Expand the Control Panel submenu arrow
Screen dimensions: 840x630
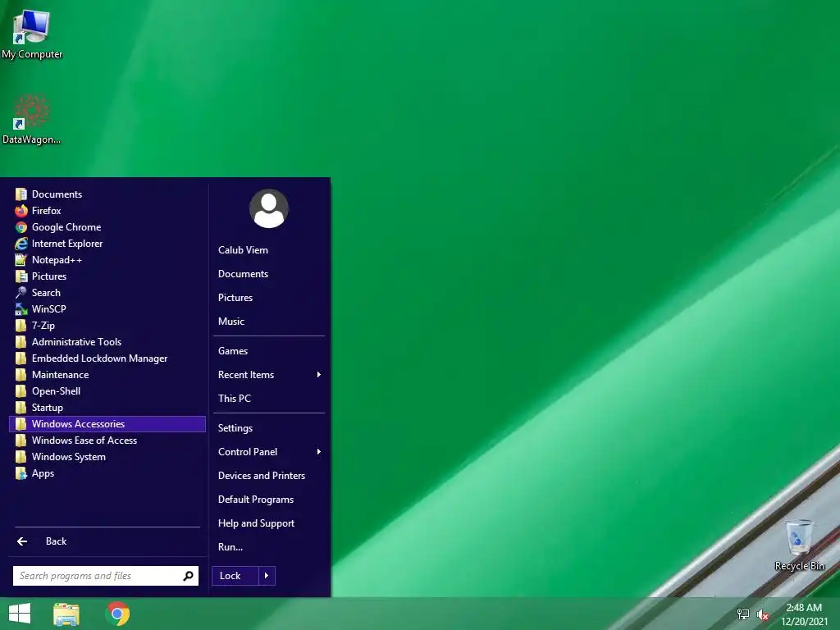coord(319,452)
